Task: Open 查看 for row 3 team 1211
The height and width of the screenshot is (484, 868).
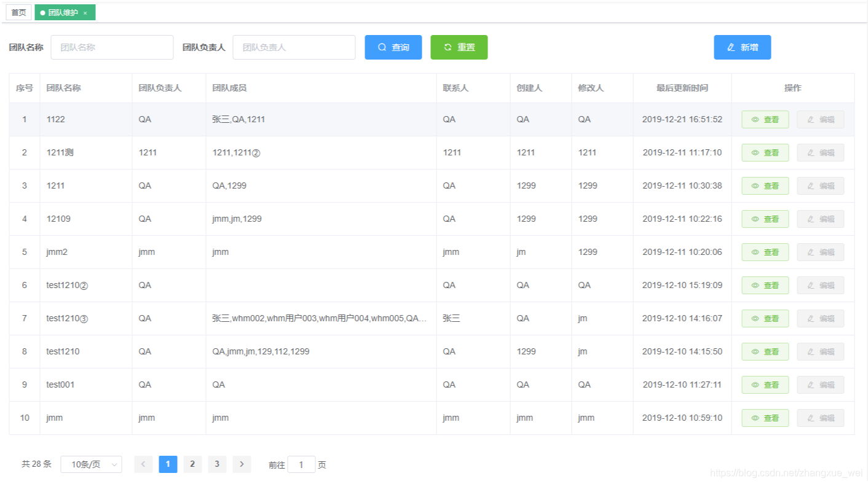Action: coord(765,186)
